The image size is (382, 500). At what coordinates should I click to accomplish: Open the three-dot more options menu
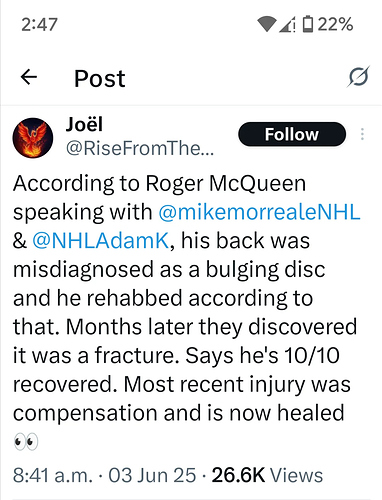click(x=362, y=134)
